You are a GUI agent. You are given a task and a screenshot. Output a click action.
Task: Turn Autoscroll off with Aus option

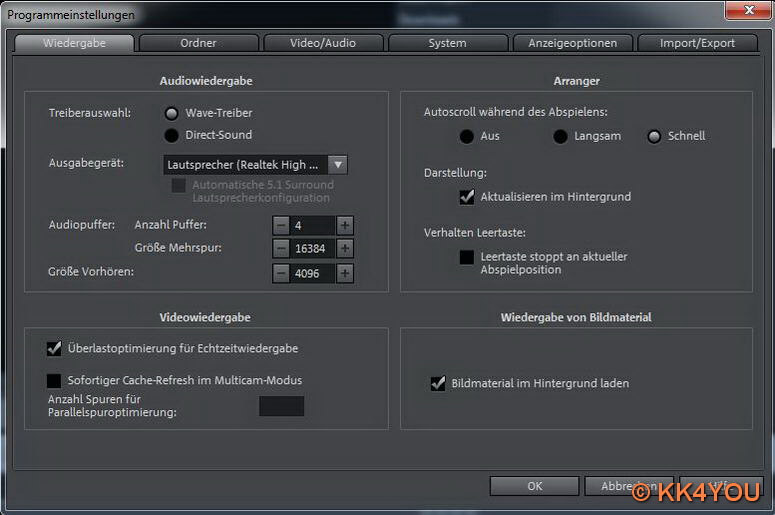click(466, 136)
